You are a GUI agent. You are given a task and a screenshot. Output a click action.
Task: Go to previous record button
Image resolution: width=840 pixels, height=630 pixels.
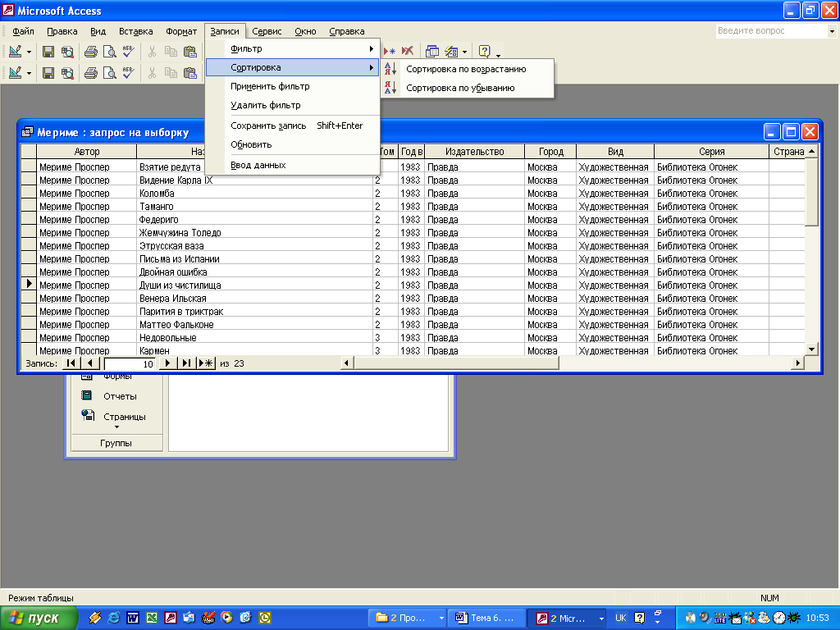pos(89,363)
